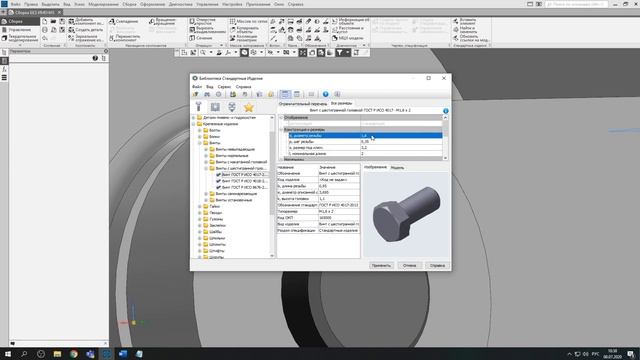Click scroll-down arrow of properties grid
640x360 pixels.
445,158
